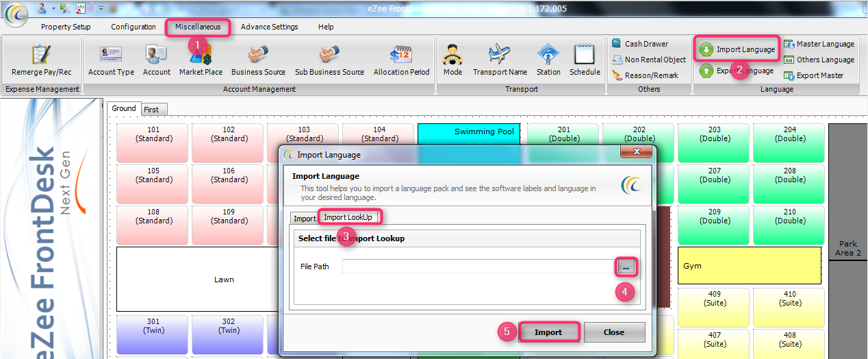Viewport: 868px width, 359px height.
Task: Select room 101 (Standard)
Action: point(153,143)
